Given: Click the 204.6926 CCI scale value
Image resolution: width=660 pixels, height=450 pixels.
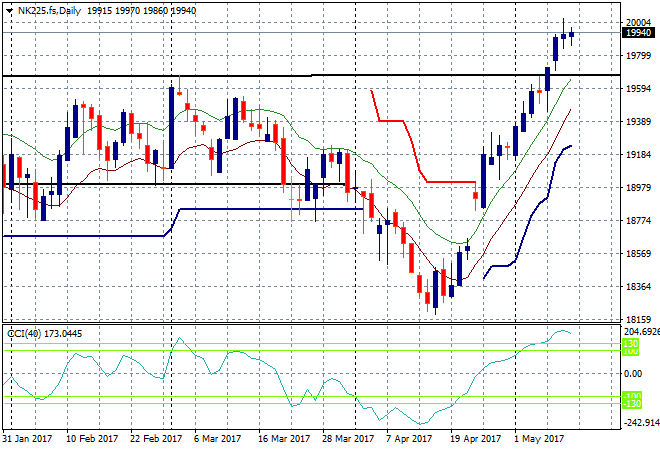Looking at the screenshot, I should [641, 332].
